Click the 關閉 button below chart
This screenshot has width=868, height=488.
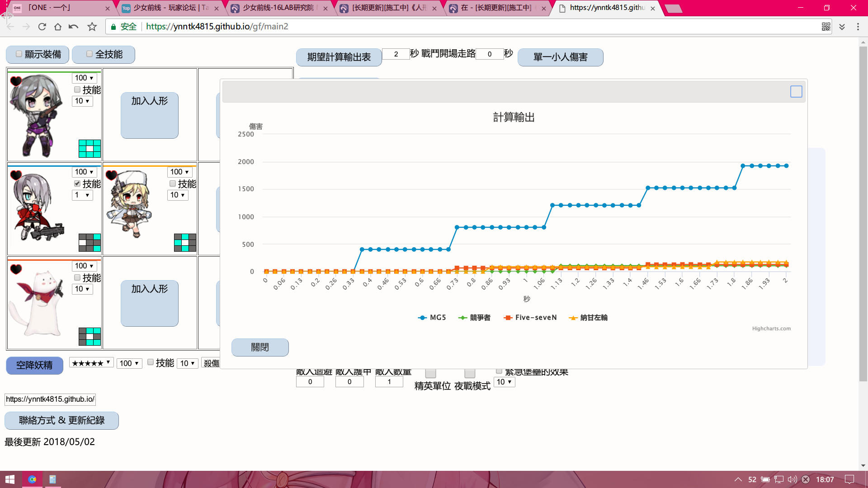tap(260, 347)
